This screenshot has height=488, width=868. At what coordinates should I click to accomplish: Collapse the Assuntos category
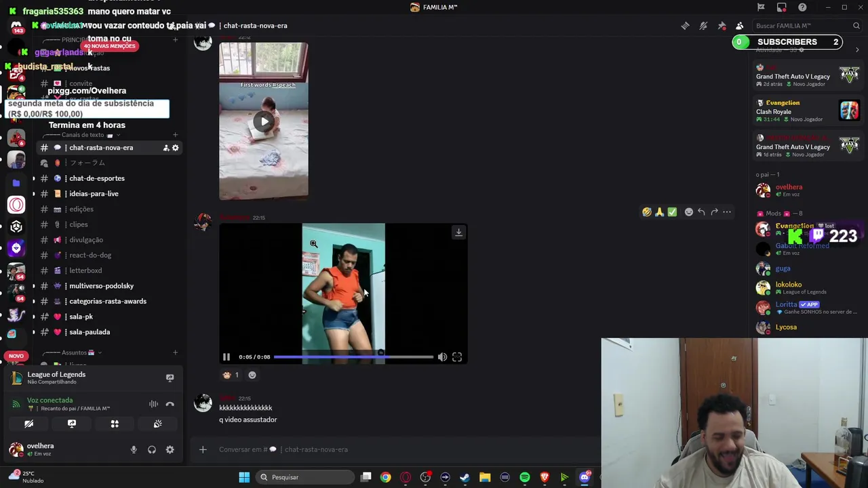point(73,352)
